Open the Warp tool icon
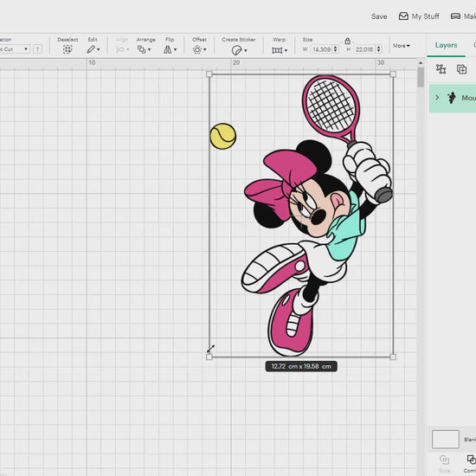The width and height of the screenshot is (476, 476). [277, 50]
